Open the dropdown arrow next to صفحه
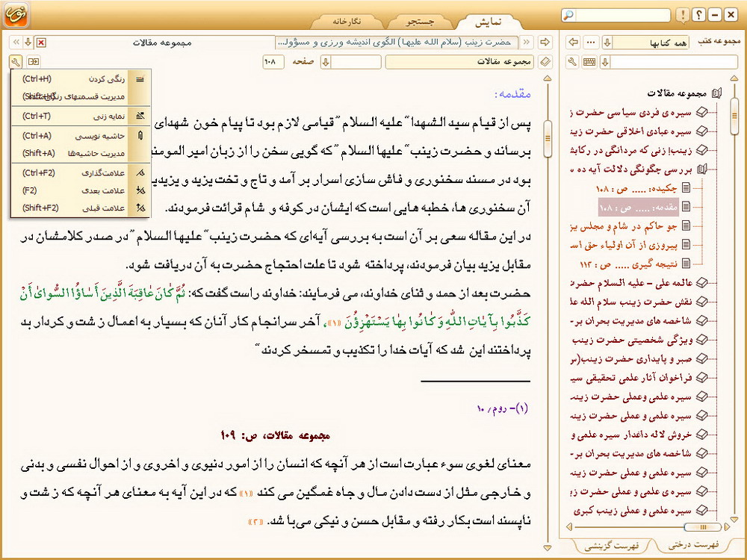The image size is (747, 560). (x=326, y=61)
